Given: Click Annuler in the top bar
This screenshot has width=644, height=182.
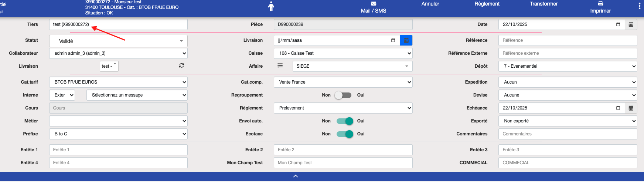Looking at the screenshot, I should (430, 4).
